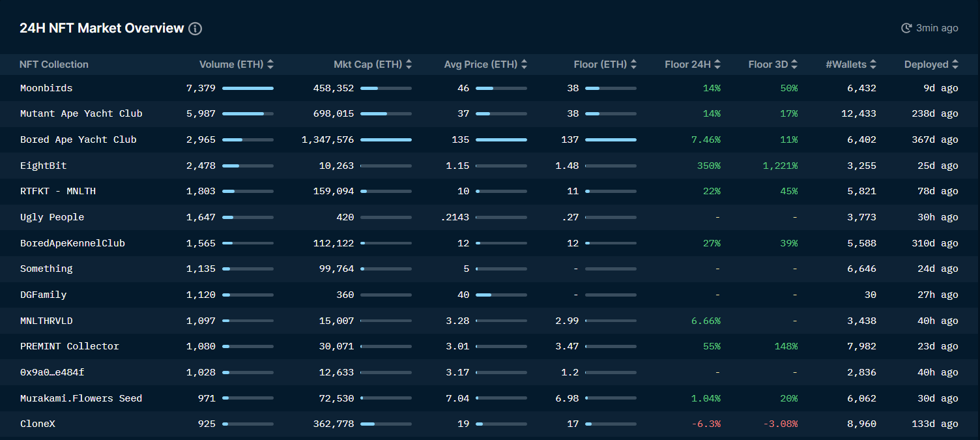Viewport: 980px width, 440px height.
Task: Open the Moonbirds collection
Action: (x=46, y=88)
